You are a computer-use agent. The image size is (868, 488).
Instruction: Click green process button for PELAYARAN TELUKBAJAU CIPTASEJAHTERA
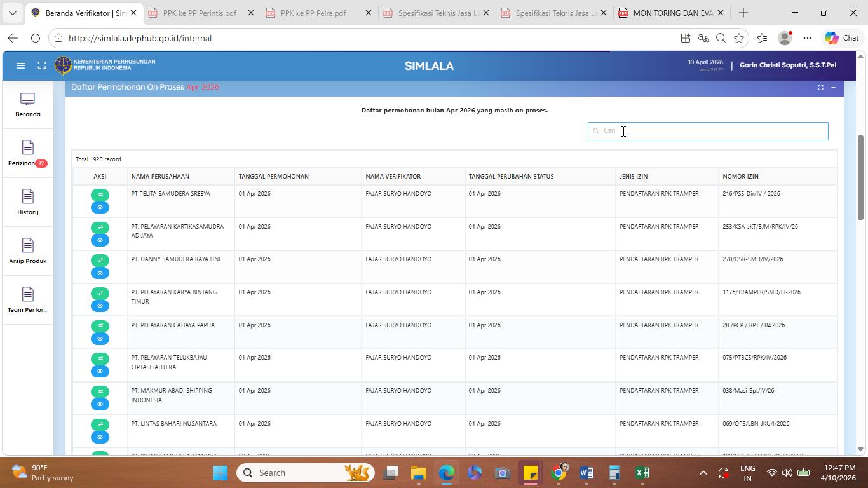tap(100, 358)
